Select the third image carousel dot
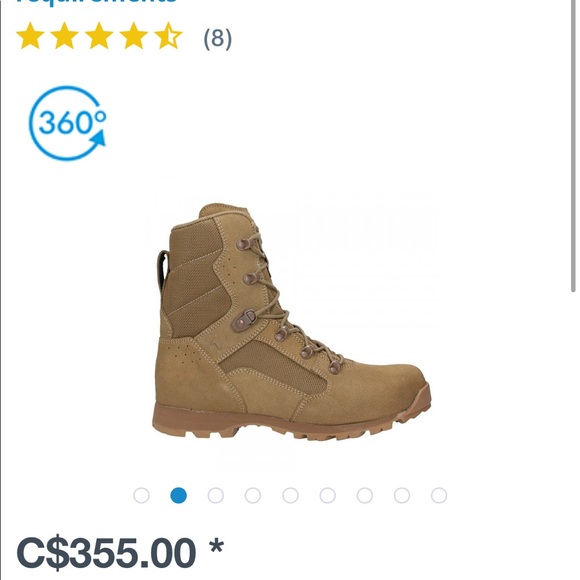Viewport: 580px width, 580px height. tap(216, 495)
